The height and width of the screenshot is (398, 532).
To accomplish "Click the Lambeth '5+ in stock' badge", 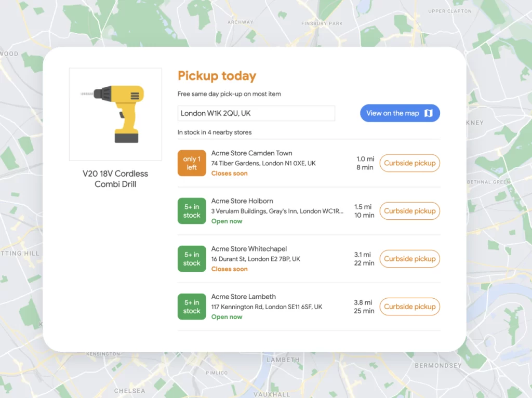I will [192, 307].
